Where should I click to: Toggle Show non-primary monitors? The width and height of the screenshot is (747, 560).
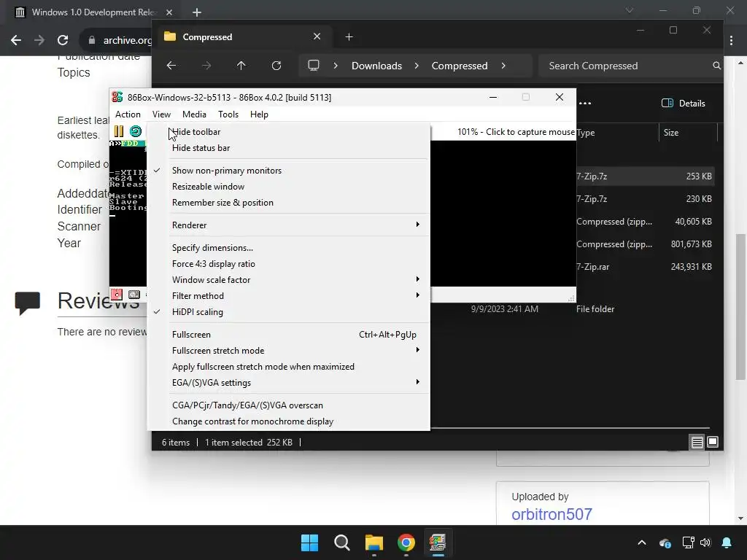pyautogui.click(x=288, y=171)
